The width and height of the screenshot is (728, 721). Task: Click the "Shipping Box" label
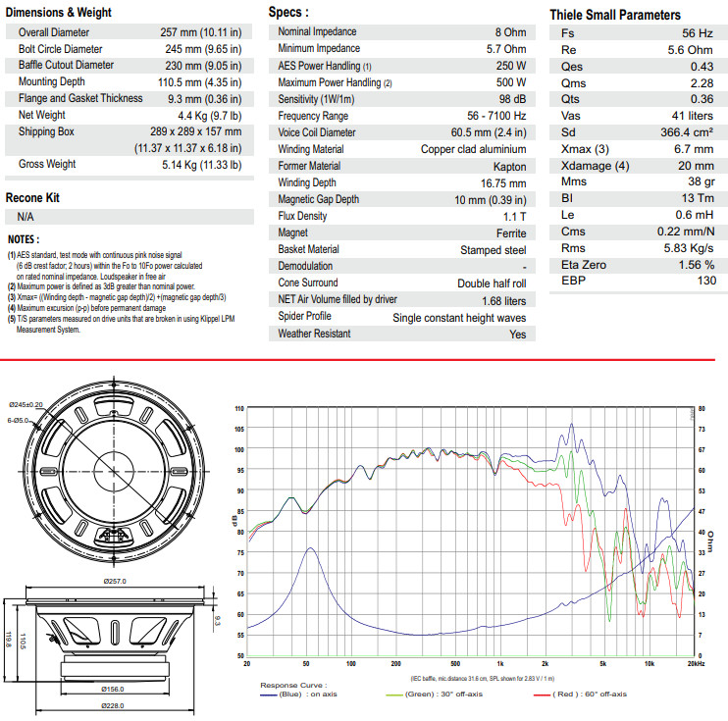pyautogui.click(x=46, y=131)
